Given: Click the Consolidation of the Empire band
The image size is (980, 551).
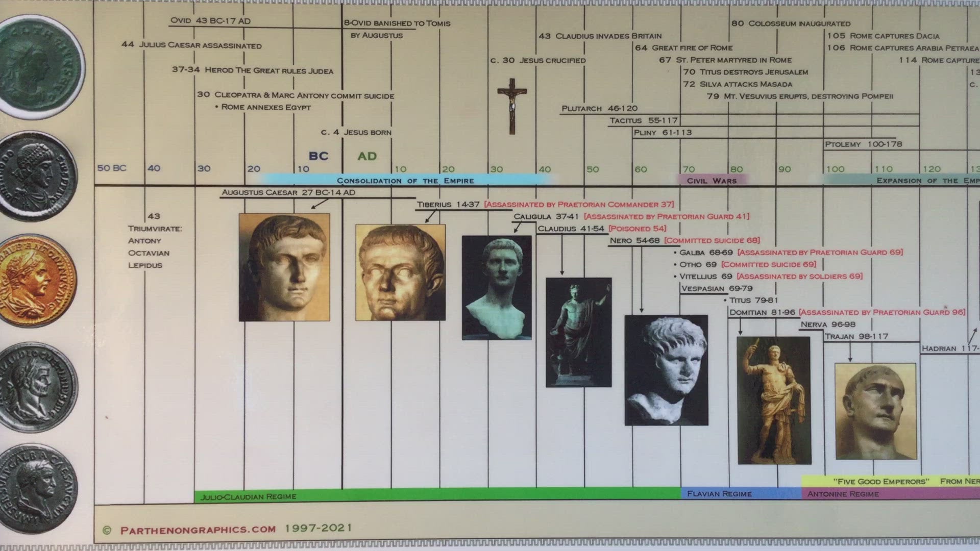Looking at the screenshot, I should pos(405,181).
